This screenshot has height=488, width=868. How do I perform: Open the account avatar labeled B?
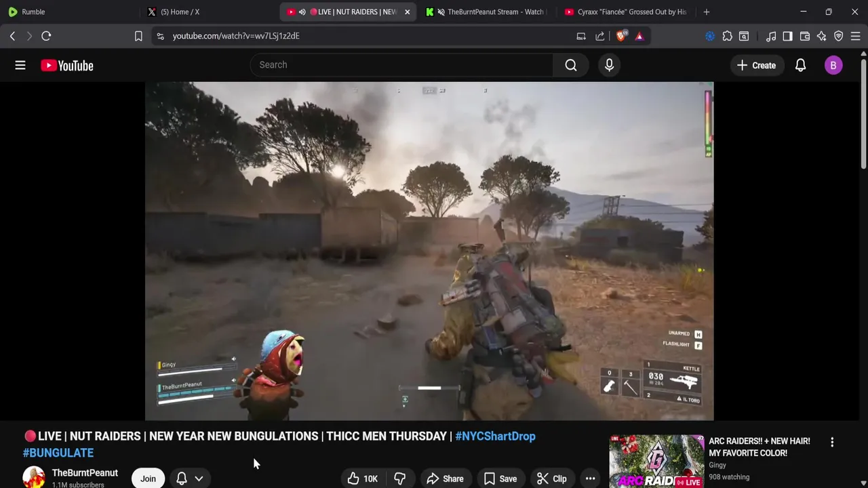point(833,65)
